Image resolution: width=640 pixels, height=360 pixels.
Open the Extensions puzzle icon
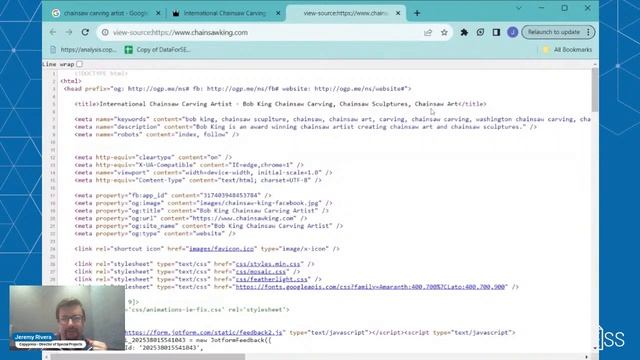[464, 32]
